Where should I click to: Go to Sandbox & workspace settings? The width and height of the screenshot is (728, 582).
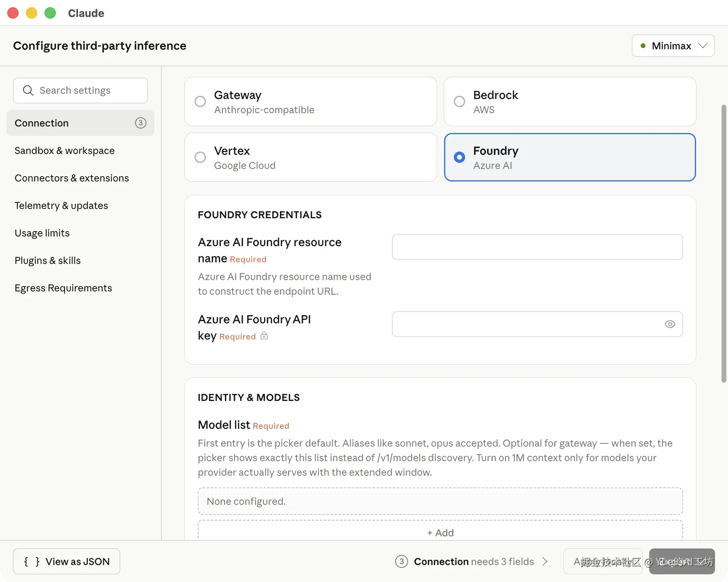[65, 150]
